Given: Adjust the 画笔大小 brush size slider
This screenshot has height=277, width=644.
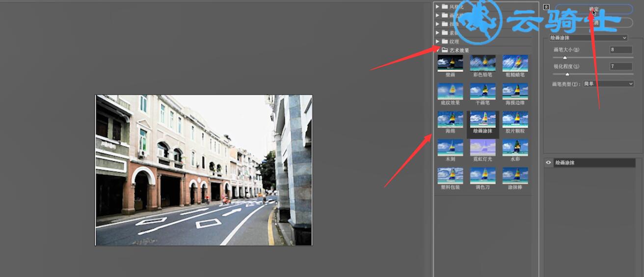Looking at the screenshot, I should pos(565,57).
